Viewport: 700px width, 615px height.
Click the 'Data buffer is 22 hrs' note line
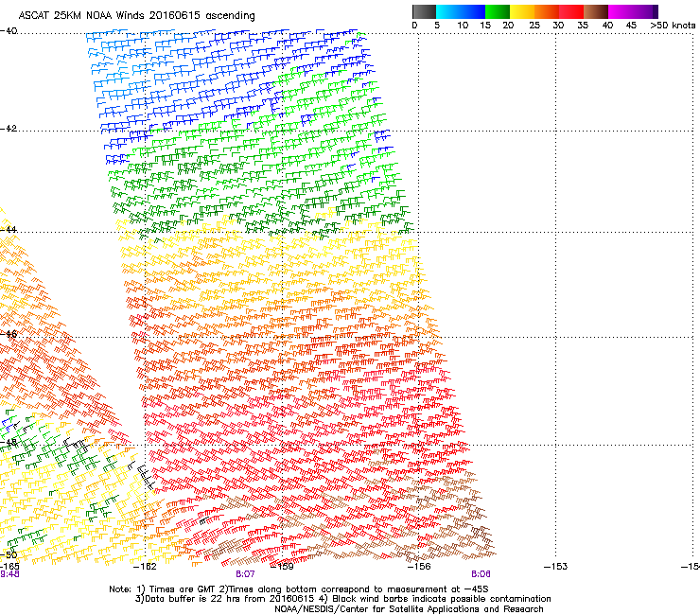tap(342, 599)
